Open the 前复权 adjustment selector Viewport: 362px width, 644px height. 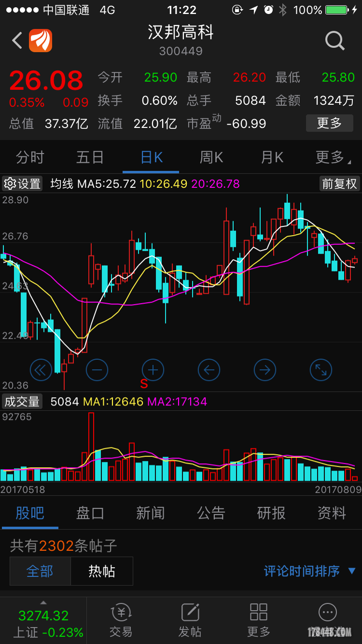point(339,184)
